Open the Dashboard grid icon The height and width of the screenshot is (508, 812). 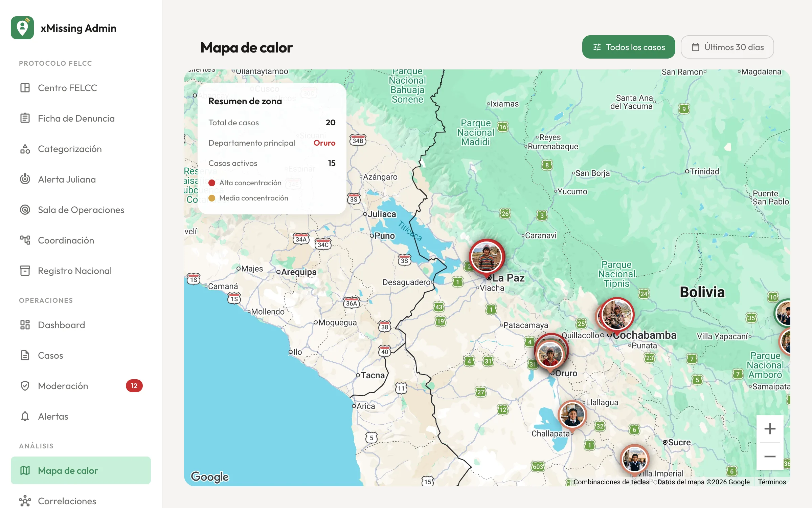click(x=25, y=325)
